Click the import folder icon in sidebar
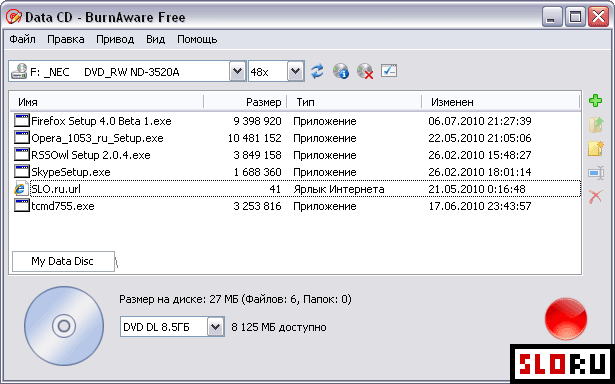This screenshot has height=384, width=615. point(596,125)
